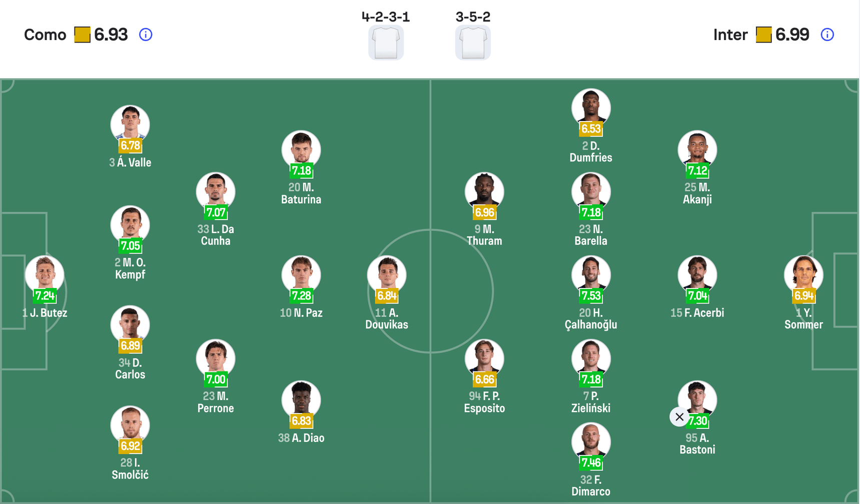The width and height of the screenshot is (860, 504).
Task: Click M. Baturina's 7.18 rating badge
Action: pyautogui.click(x=301, y=170)
